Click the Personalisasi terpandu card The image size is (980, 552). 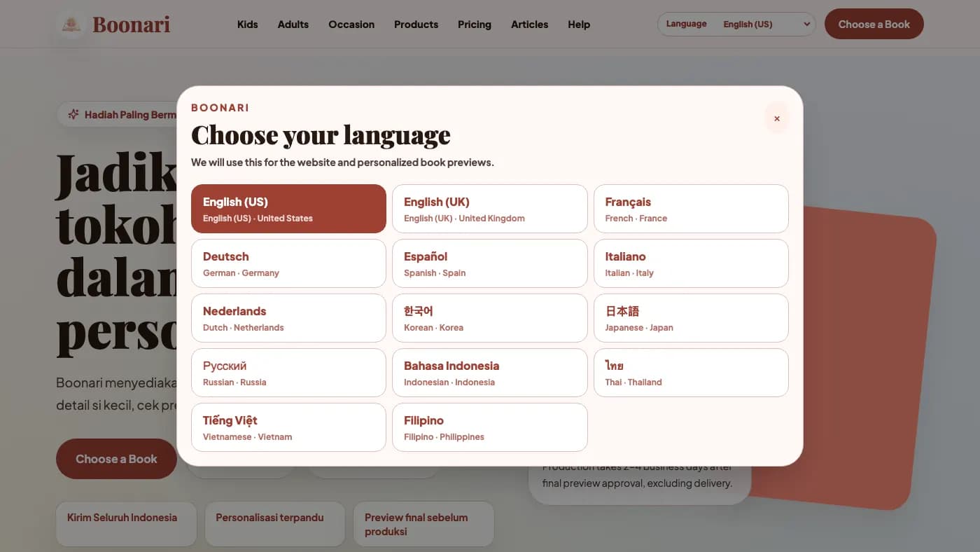point(275,524)
